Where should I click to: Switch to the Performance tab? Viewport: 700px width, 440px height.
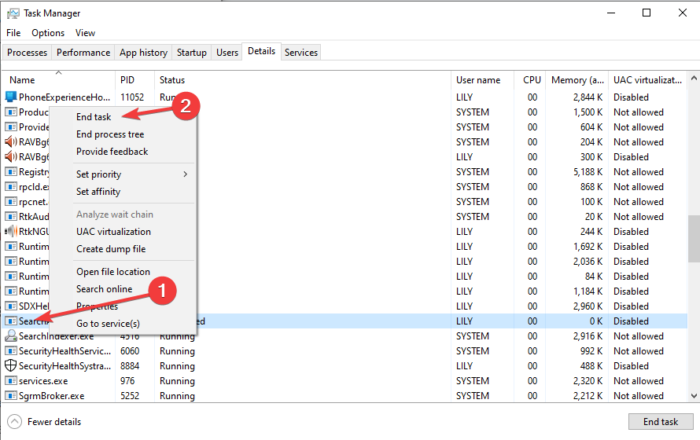click(83, 52)
